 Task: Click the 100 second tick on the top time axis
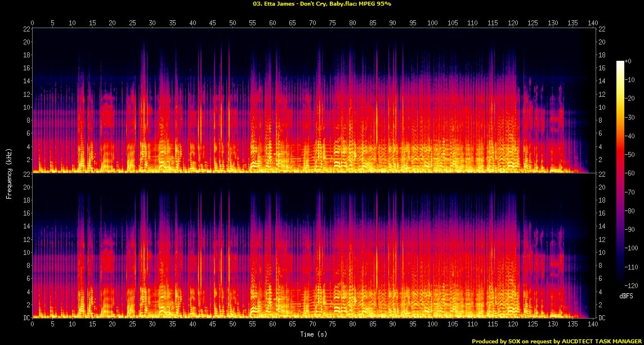432,23
